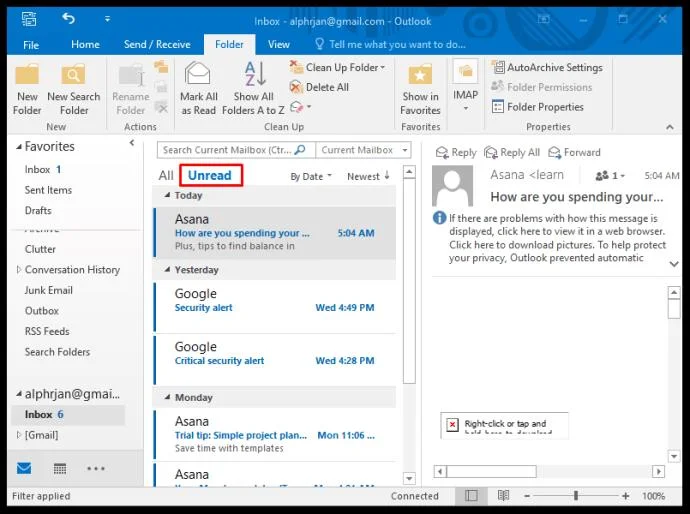Image resolution: width=690 pixels, height=514 pixels.
Task: Show All messages filter
Action: pyautogui.click(x=166, y=176)
